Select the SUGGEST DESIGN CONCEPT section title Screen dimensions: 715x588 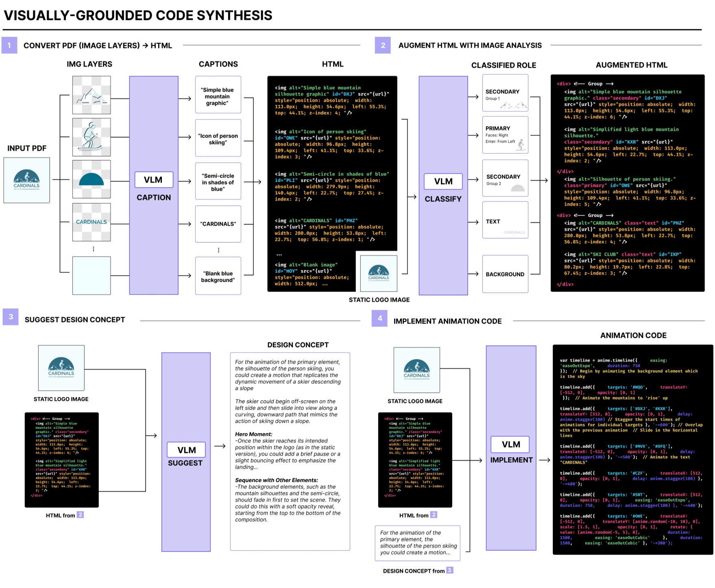75,320
